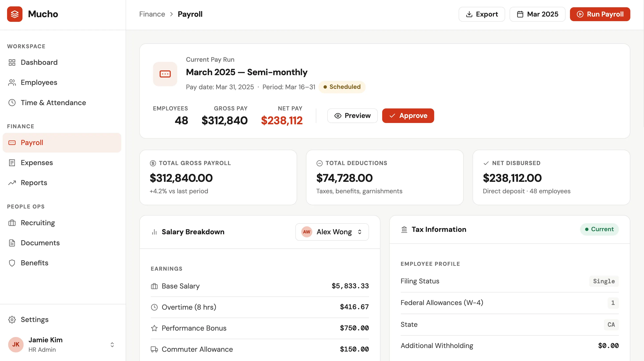This screenshot has width=644, height=361.
Task: Open the Total Deductions card
Action: pos(385,177)
